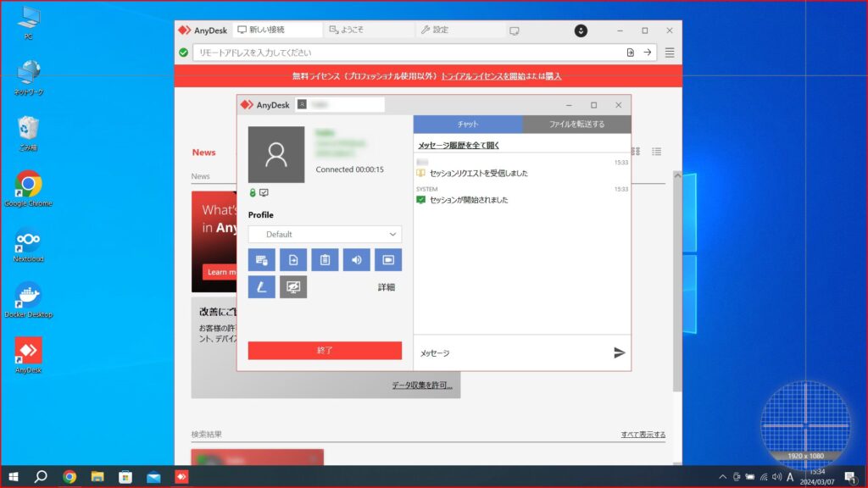868x488 pixels.
Task: Select the ネットワーク desktop icon
Action: click(x=28, y=78)
